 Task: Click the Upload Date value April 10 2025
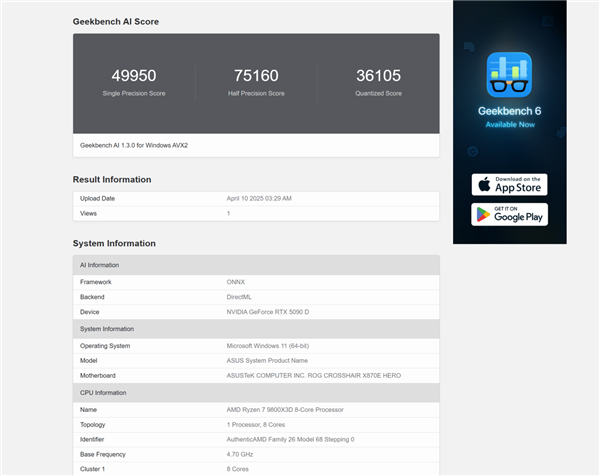click(x=259, y=198)
